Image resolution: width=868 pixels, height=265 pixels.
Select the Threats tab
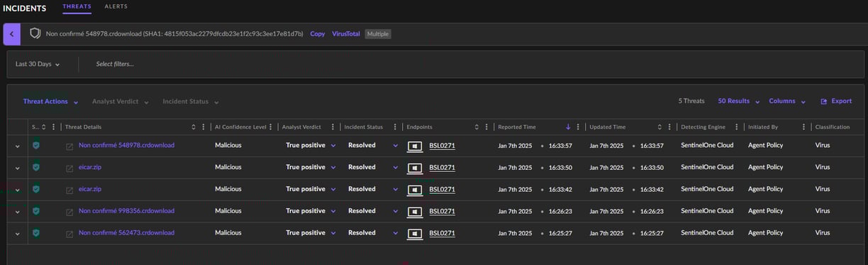pos(77,6)
